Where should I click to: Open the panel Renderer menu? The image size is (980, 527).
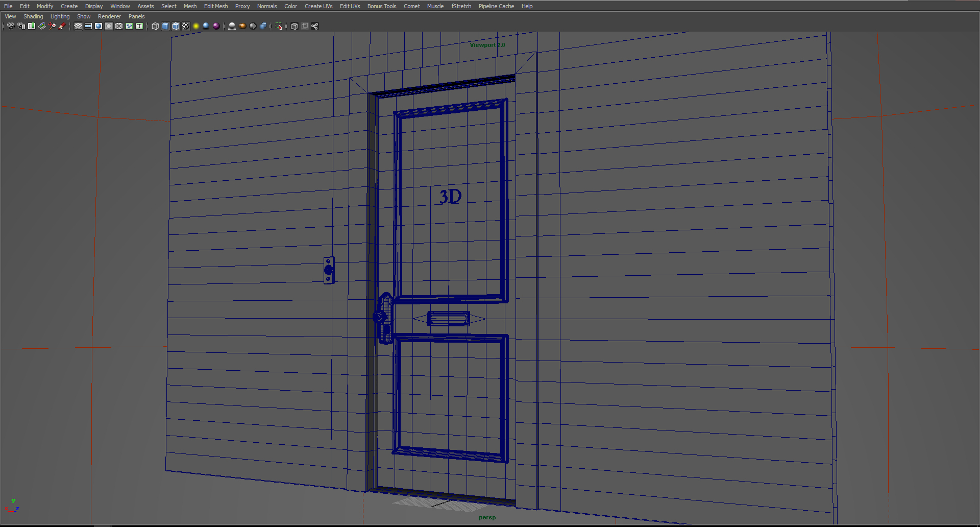[x=109, y=16]
